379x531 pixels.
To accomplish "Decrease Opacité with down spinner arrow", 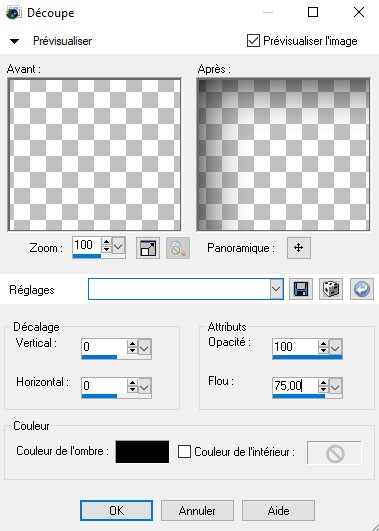I will click(x=323, y=351).
